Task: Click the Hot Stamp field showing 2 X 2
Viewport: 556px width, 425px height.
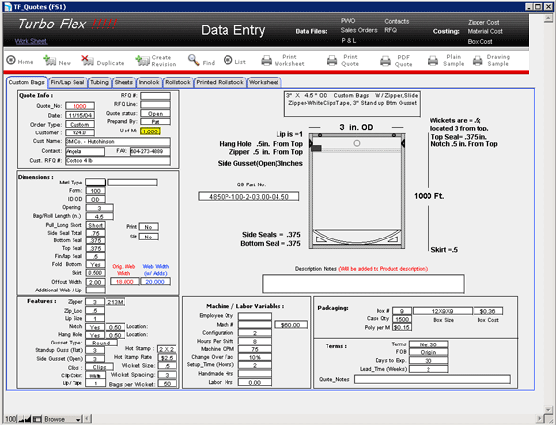Action: pyautogui.click(x=167, y=349)
